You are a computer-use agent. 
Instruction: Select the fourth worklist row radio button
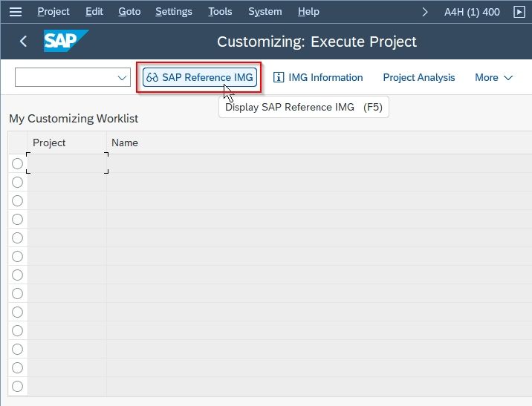point(17,219)
